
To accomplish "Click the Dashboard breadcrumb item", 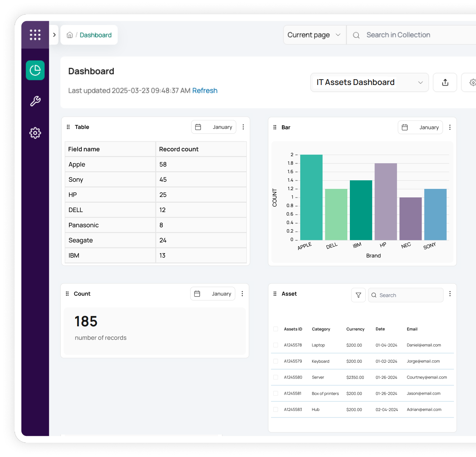I will pos(95,35).
